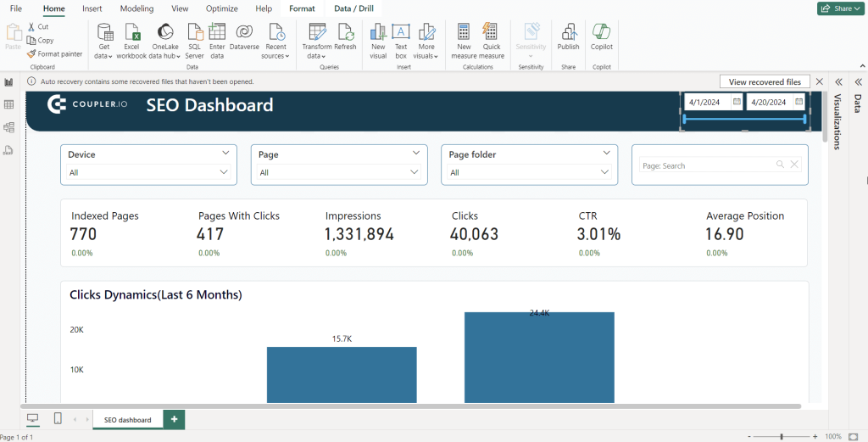This screenshot has height=442, width=868.
Task: Switch to Table view in left sidebar
Action: pyautogui.click(x=8, y=104)
